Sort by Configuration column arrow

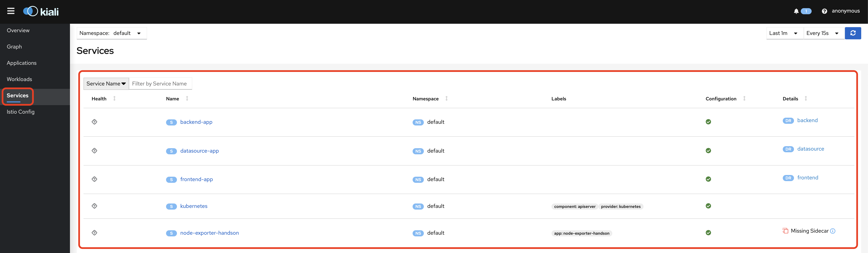pos(744,98)
